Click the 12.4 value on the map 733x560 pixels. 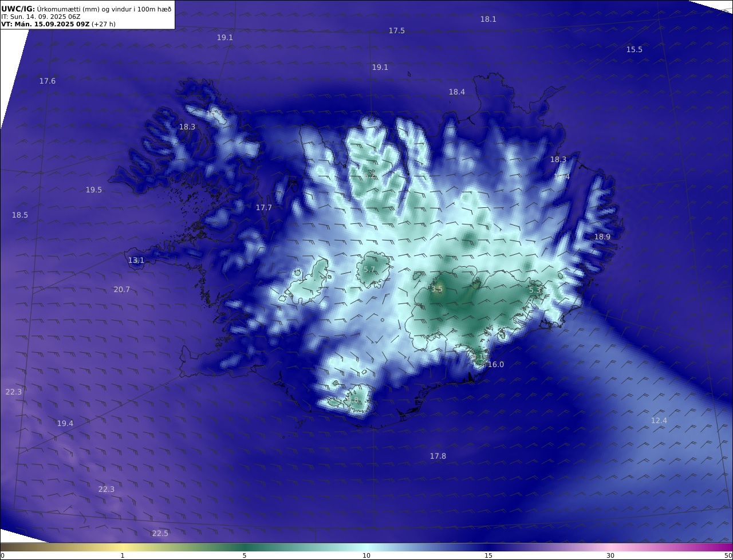659,420
